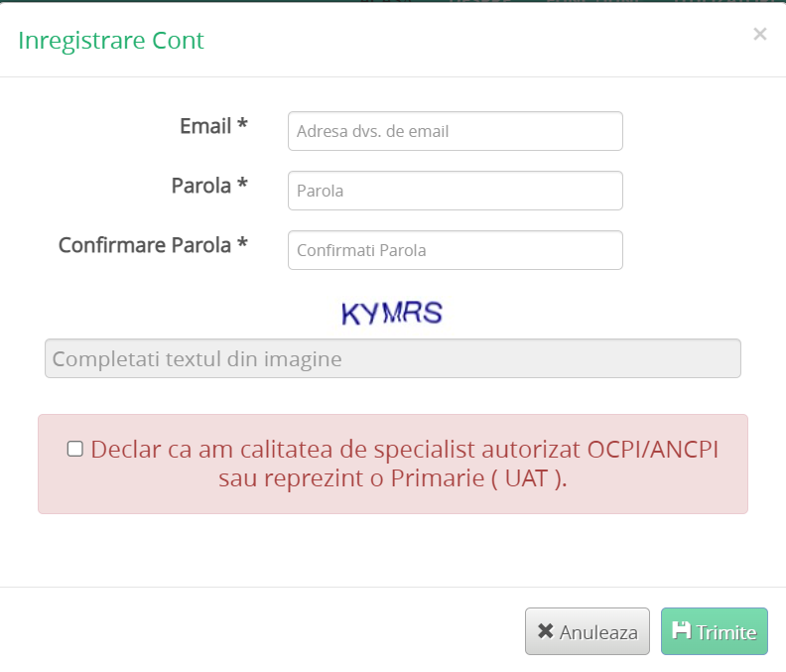Click the 'Declar ca am calitatea' text line
This screenshot has width=786, height=672.
[x=404, y=449]
